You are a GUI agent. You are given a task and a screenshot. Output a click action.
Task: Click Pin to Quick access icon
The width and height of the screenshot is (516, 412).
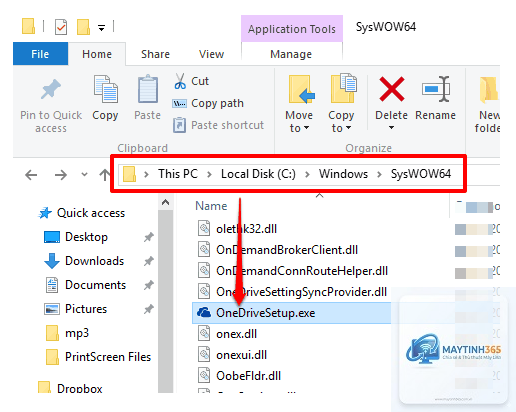coord(51,89)
